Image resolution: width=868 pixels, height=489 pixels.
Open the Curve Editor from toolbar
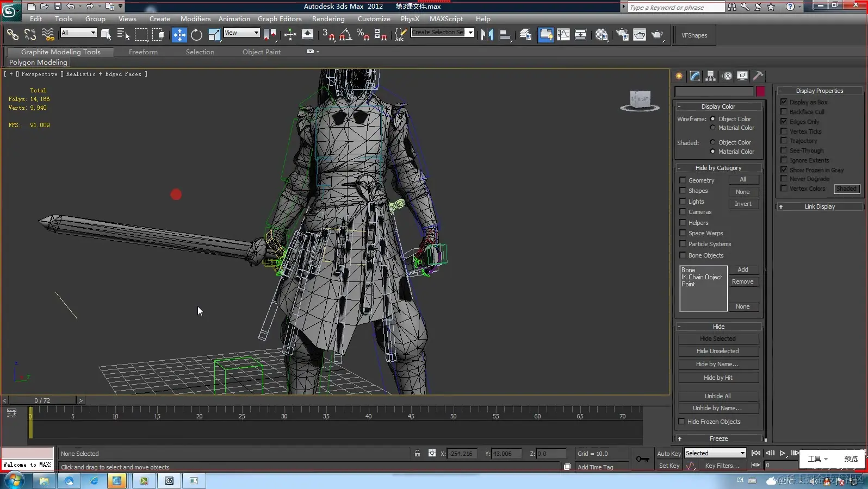563,35
